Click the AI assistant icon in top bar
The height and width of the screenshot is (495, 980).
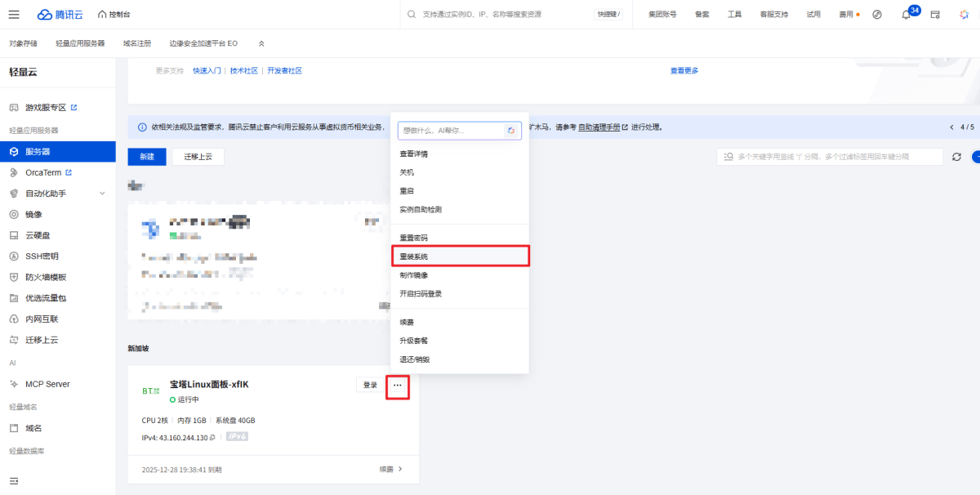coord(964,15)
